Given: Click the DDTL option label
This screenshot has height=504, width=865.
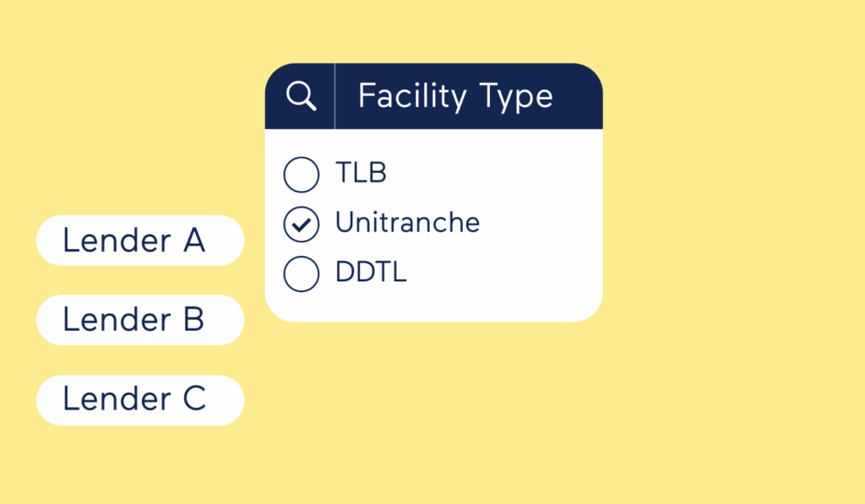Looking at the screenshot, I should tap(371, 273).
